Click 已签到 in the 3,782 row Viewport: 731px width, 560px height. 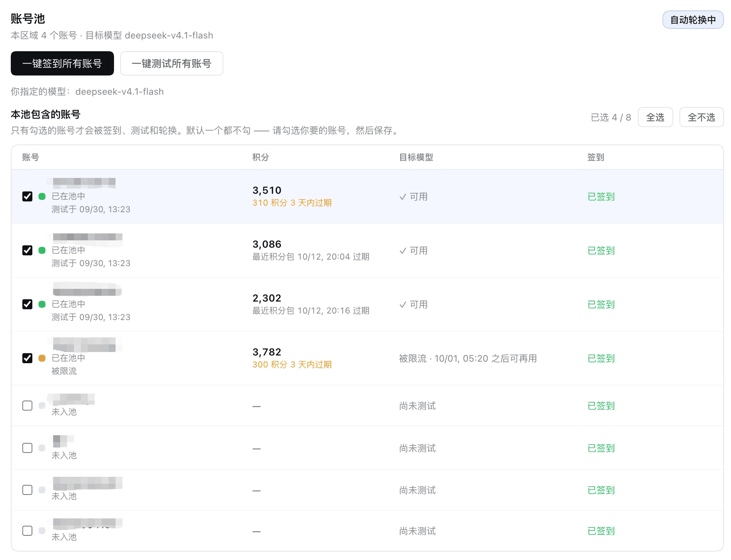point(601,359)
